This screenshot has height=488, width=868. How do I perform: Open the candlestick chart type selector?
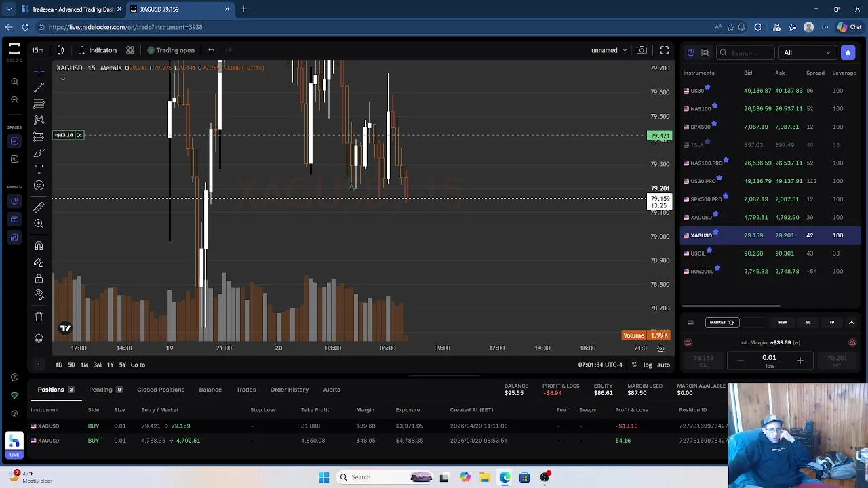tap(60, 50)
